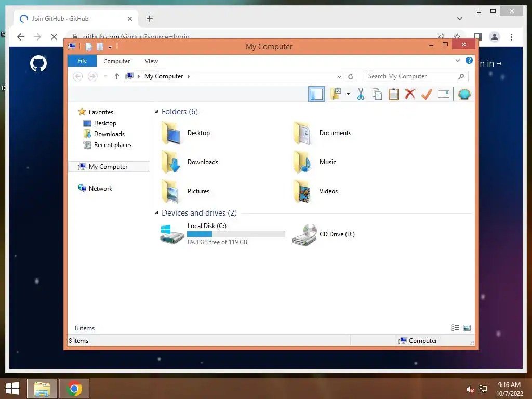Switch to Details view in status bar

click(455, 328)
